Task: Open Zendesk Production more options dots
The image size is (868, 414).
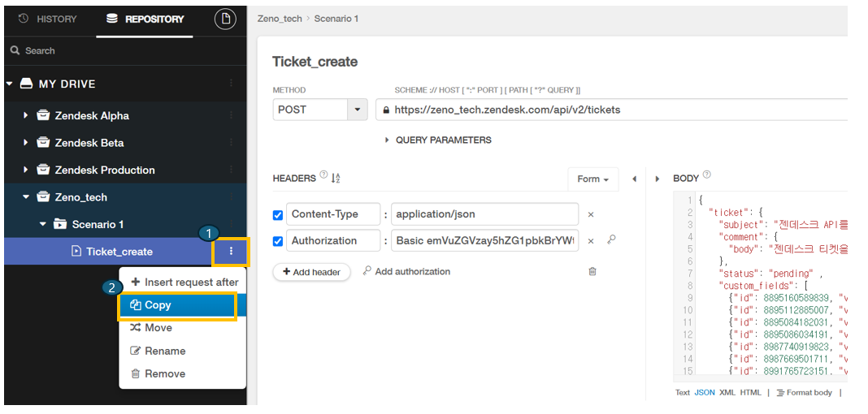Action: tap(231, 170)
